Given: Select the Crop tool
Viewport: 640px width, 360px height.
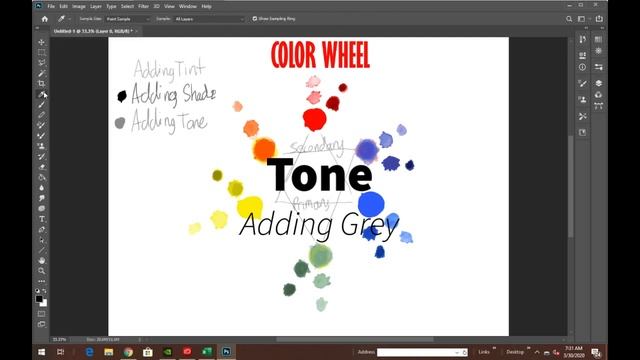Looking at the screenshot, I should [x=42, y=84].
